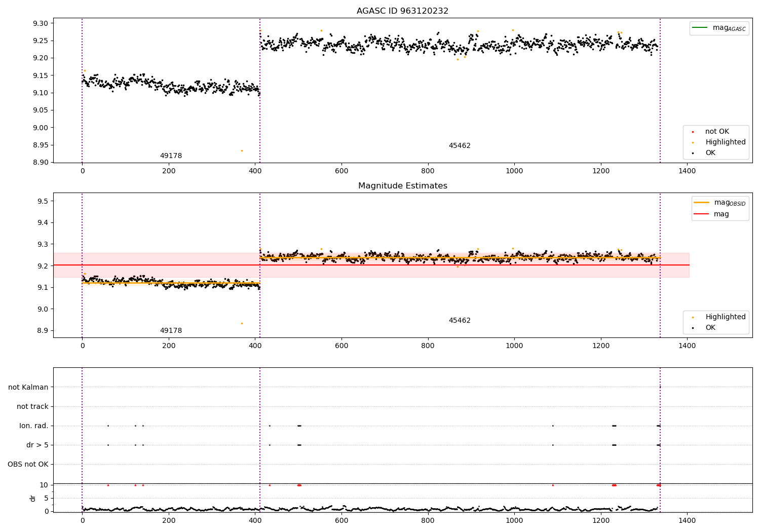Click the 8.90 tick on the top plot
760x532 pixels.
tap(41, 163)
